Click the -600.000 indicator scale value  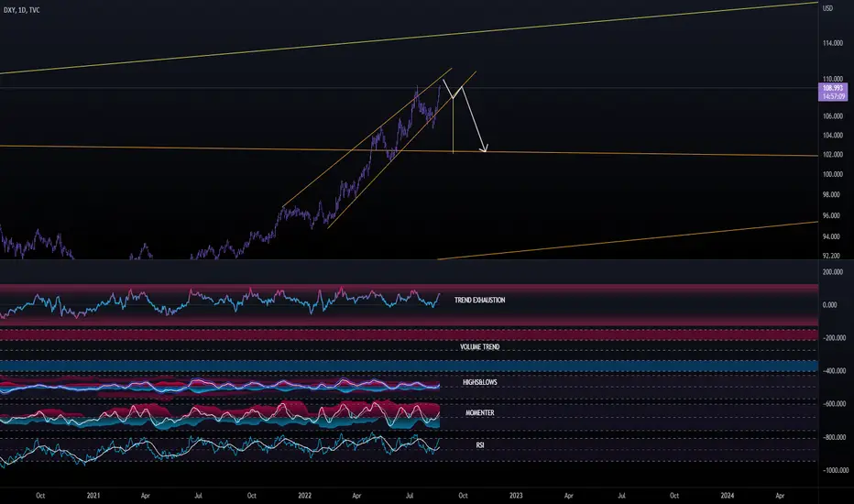tap(834, 404)
